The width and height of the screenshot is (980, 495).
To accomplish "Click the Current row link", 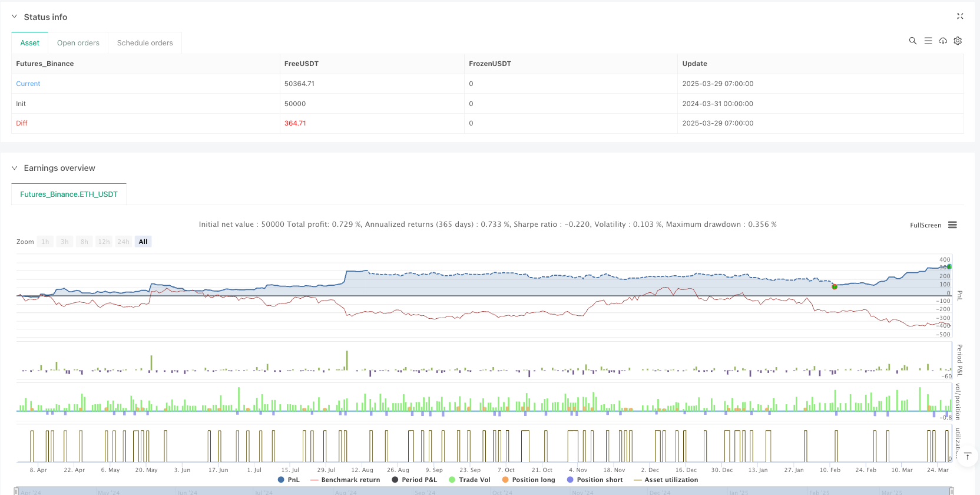I will click(28, 84).
